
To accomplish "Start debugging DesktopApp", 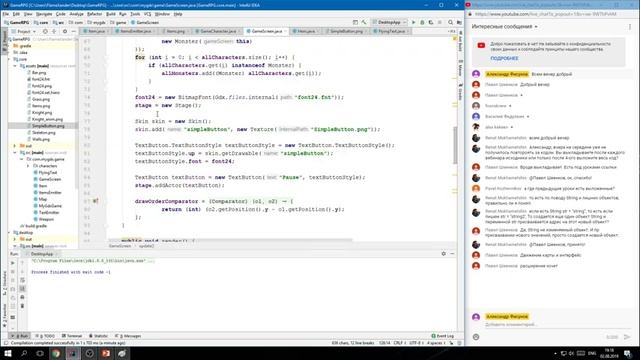I will [x=422, y=22].
